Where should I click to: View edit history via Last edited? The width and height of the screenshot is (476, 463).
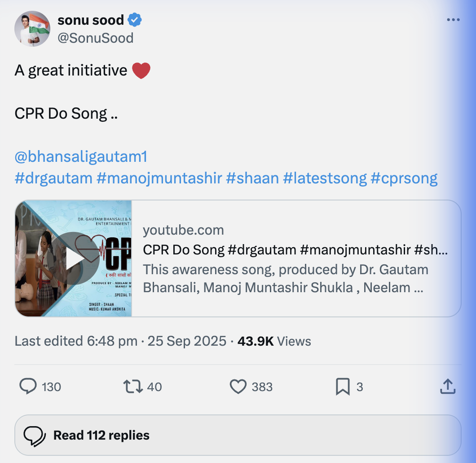[76, 341]
